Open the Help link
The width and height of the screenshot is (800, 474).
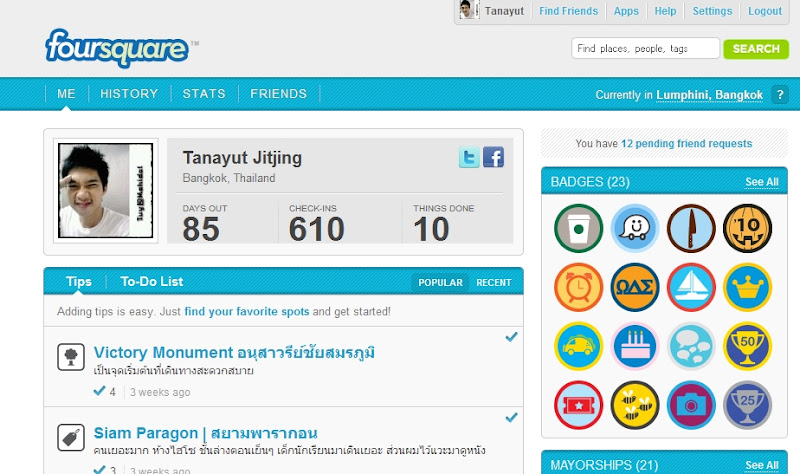click(x=665, y=11)
